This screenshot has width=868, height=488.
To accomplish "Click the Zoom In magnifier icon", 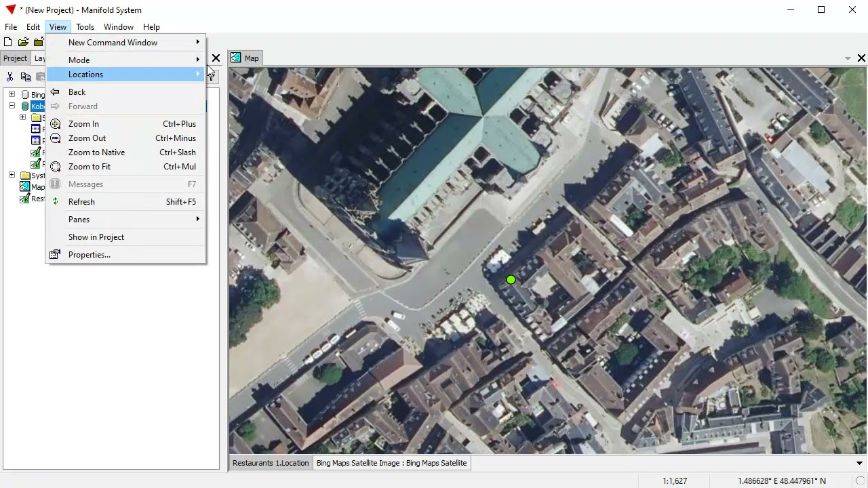I will pos(55,124).
